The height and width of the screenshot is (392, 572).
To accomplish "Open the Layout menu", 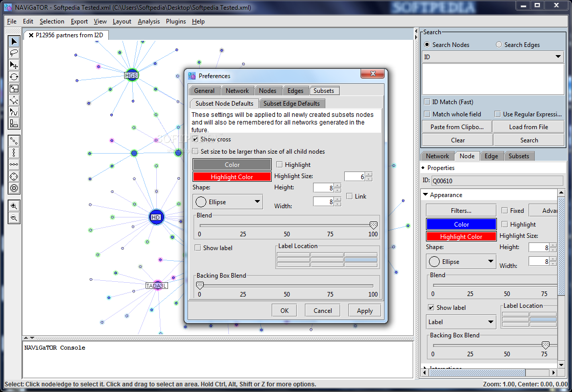I will point(122,21).
